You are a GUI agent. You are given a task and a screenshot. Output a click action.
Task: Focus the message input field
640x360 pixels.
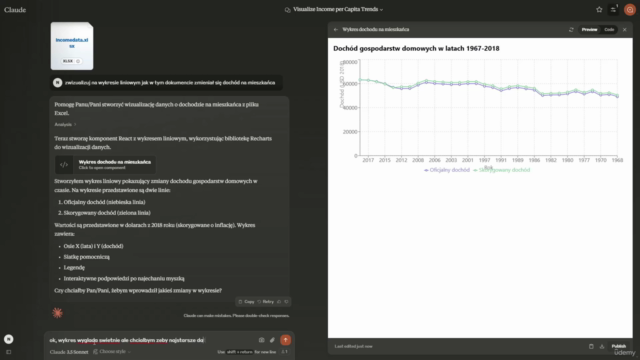tap(151, 340)
